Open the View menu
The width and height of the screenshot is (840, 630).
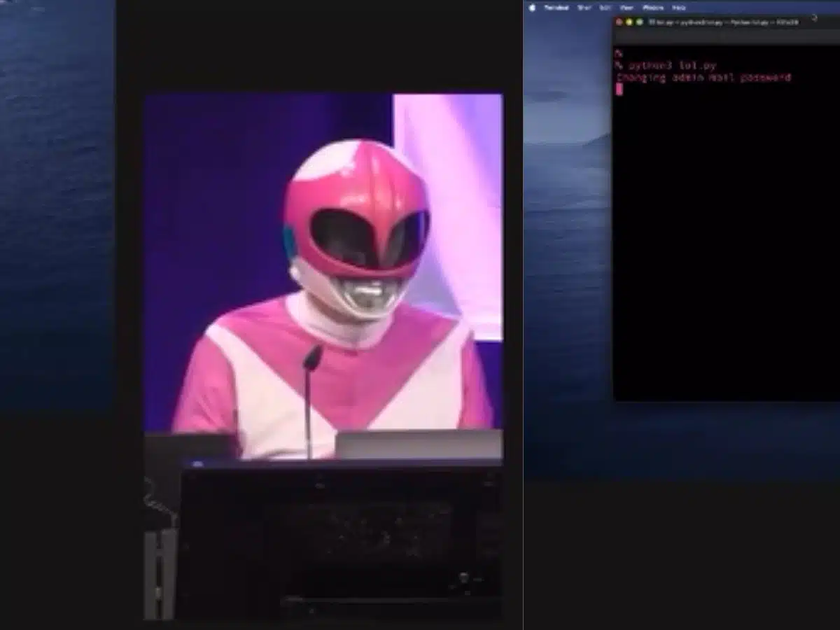(x=626, y=8)
